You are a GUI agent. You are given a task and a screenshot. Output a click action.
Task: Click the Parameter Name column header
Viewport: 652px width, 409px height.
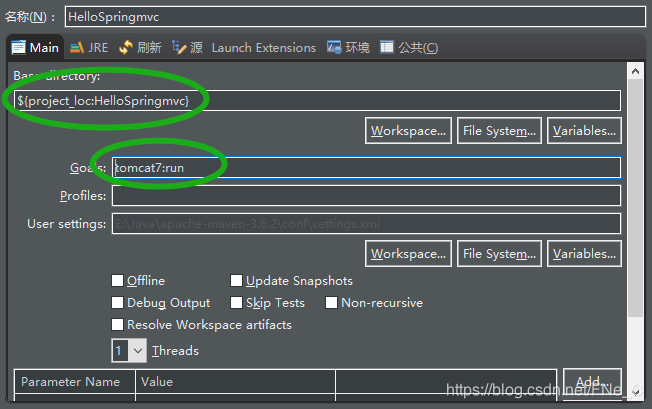74,382
